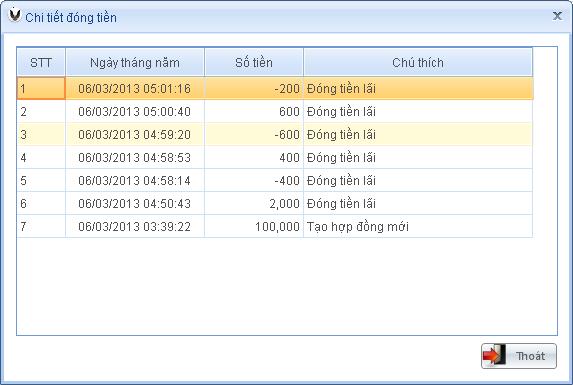Sort by the STT column header

(41, 62)
